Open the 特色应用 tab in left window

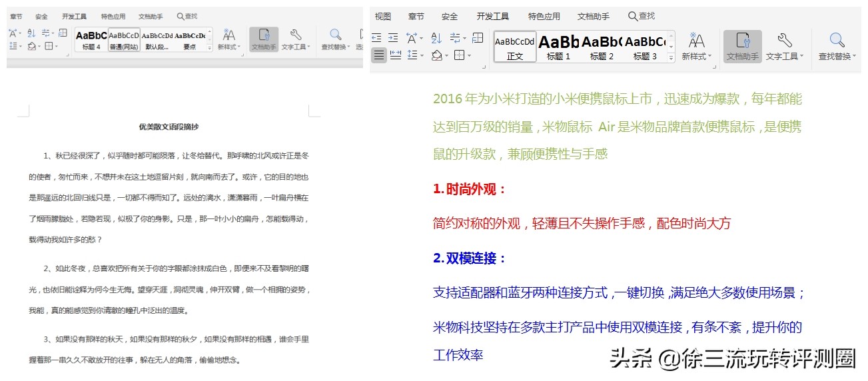(x=113, y=17)
